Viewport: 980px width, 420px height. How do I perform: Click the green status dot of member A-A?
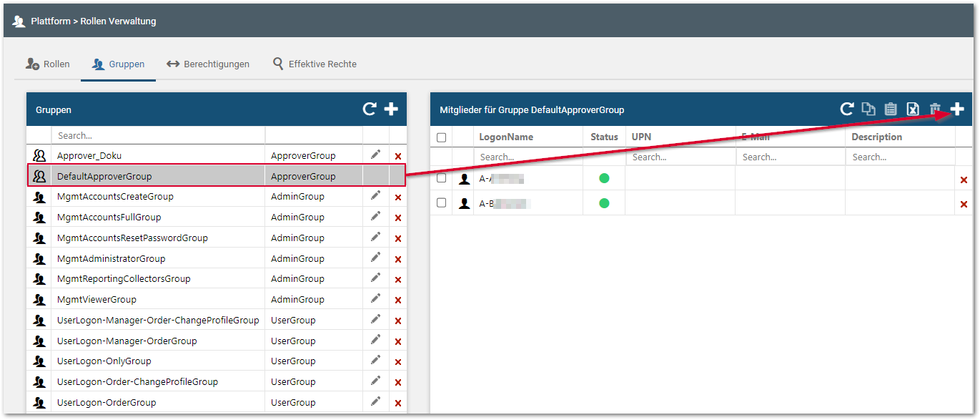(604, 178)
